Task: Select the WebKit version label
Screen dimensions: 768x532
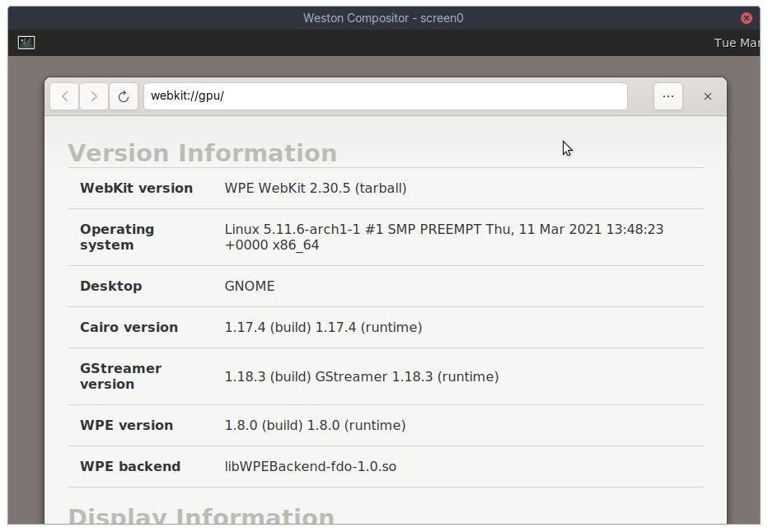Action: (x=136, y=188)
